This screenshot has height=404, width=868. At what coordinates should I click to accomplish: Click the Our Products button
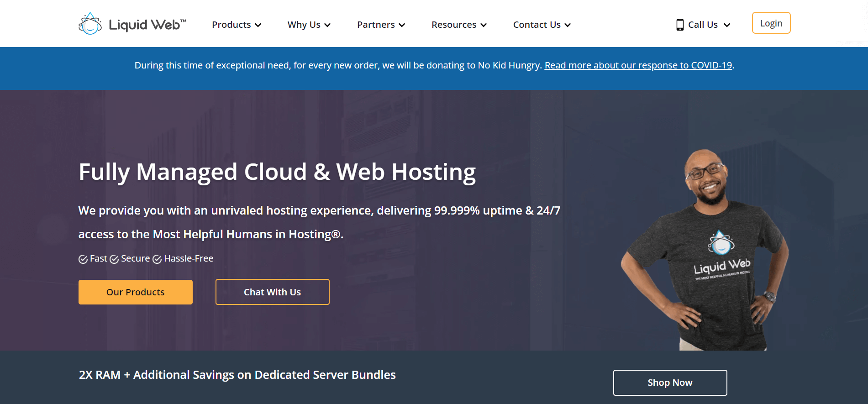click(136, 292)
